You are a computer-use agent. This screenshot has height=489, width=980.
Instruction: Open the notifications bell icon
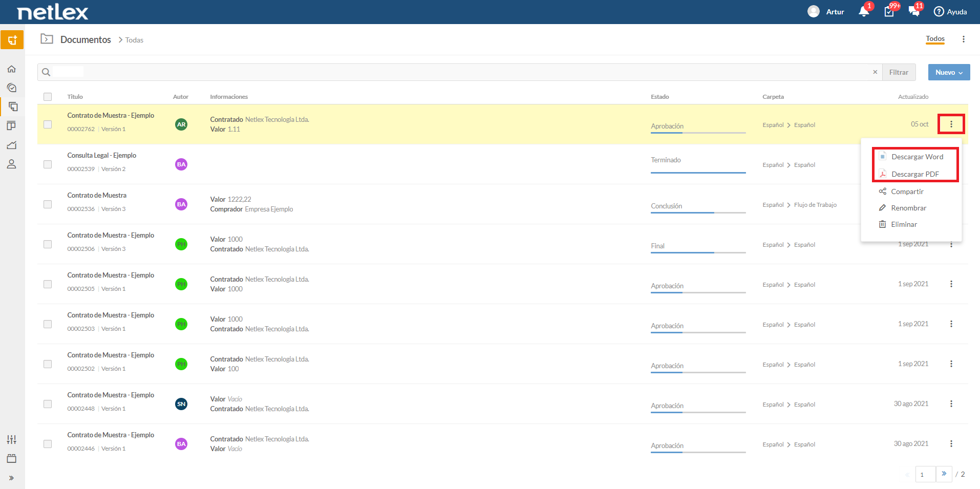point(864,12)
